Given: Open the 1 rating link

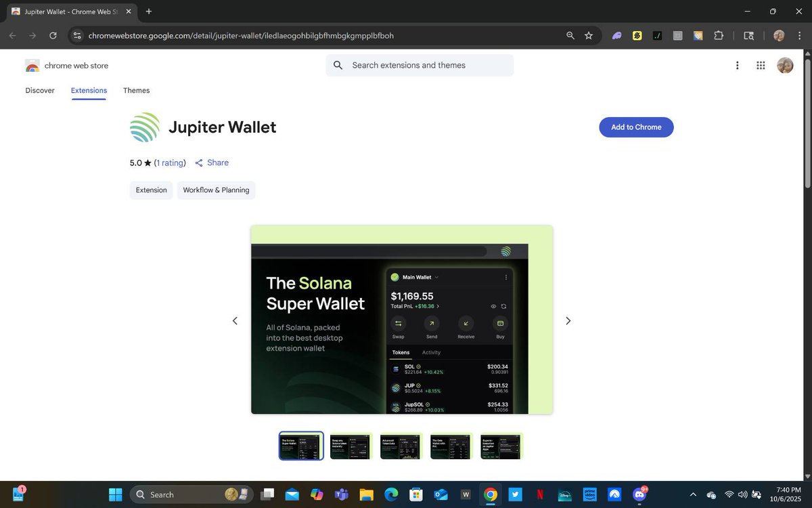Looking at the screenshot, I should (170, 163).
